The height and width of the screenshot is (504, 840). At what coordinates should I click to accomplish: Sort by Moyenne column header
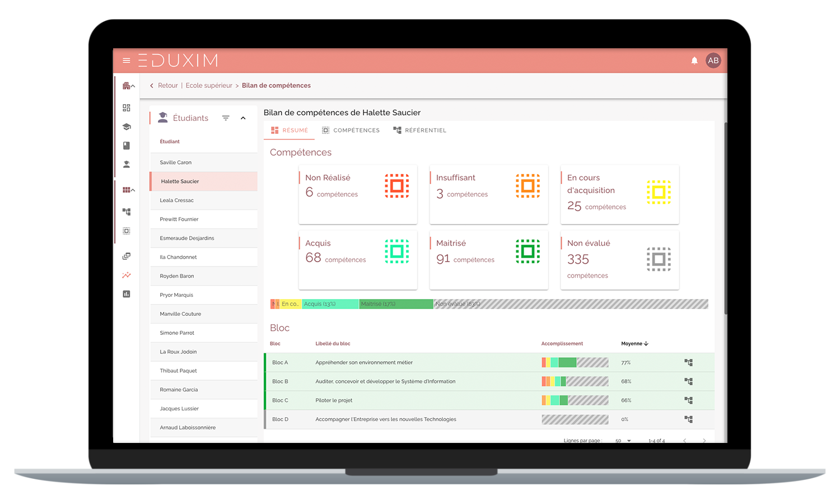coord(634,344)
